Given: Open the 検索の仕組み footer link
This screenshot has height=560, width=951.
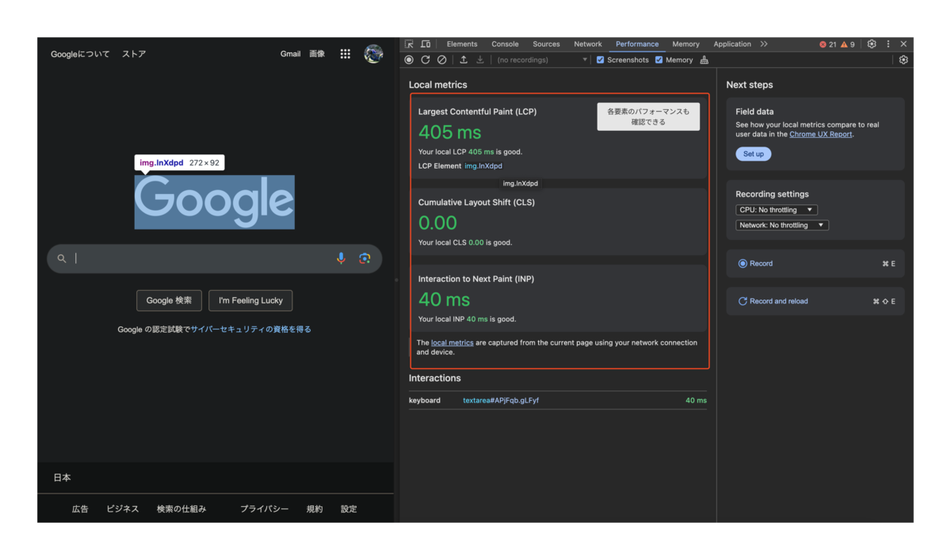Looking at the screenshot, I should point(181,509).
